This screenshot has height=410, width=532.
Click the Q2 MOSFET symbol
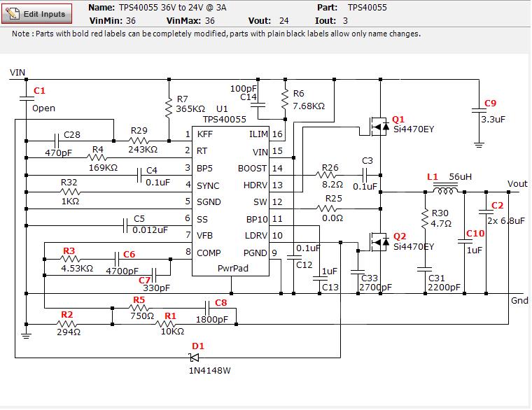[379, 242]
